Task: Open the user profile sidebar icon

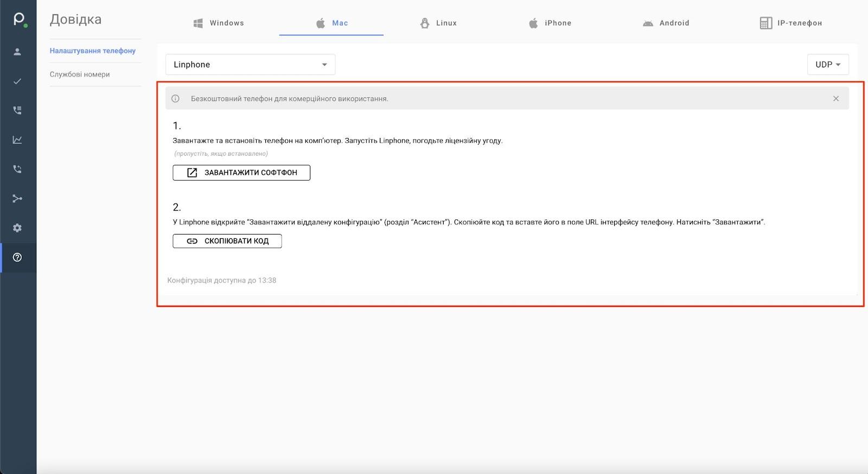Action: (17, 52)
